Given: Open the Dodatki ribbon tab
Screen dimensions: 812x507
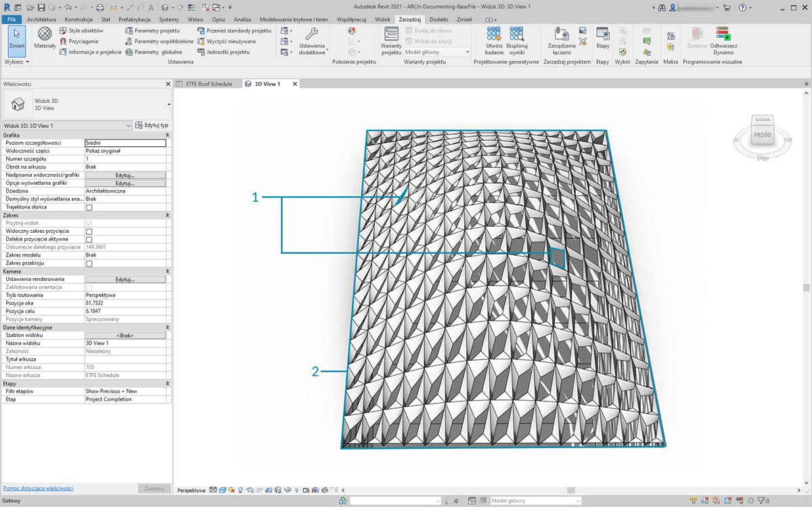Looking at the screenshot, I should pos(438,20).
